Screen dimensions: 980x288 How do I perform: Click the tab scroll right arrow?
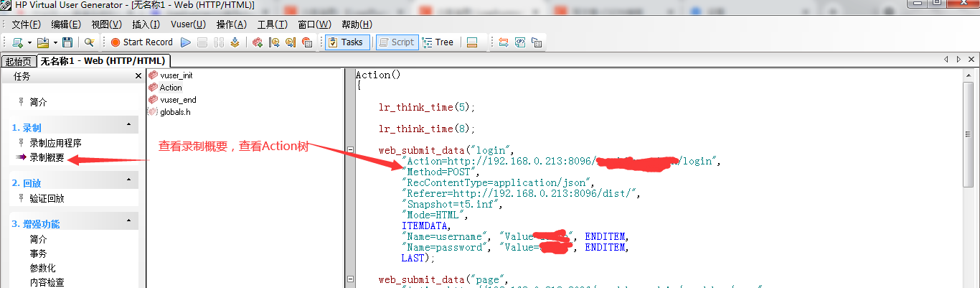click(959, 60)
